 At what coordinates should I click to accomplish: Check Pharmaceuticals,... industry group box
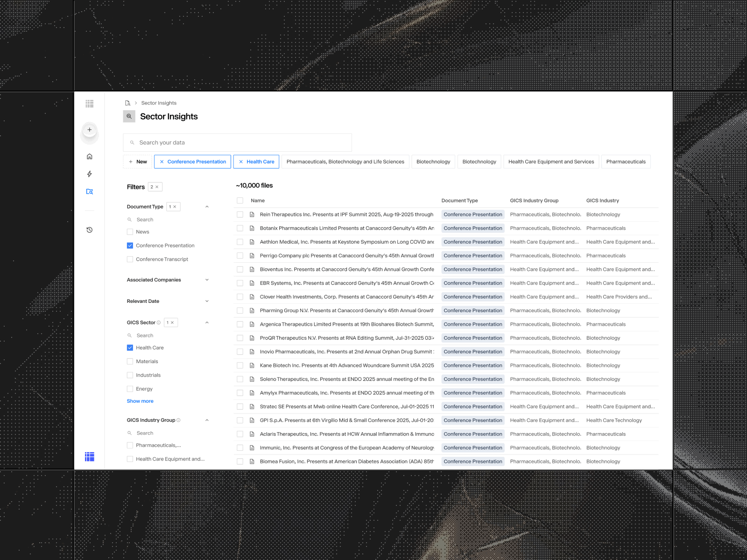pyautogui.click(x=130, y=445)
